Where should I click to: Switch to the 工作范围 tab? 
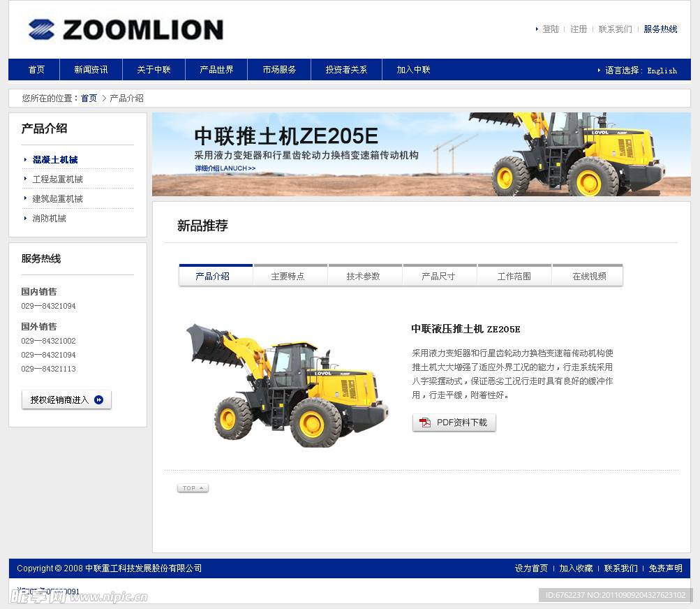(515, 276)
